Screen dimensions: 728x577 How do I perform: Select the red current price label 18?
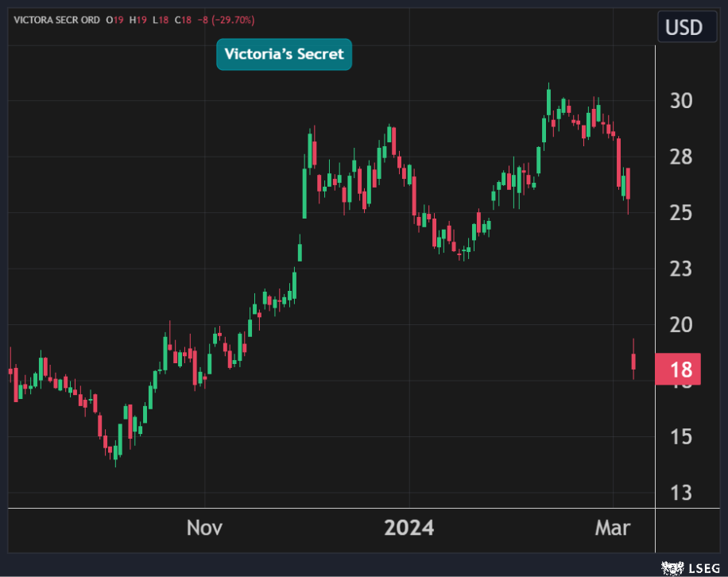click(678, 370)
